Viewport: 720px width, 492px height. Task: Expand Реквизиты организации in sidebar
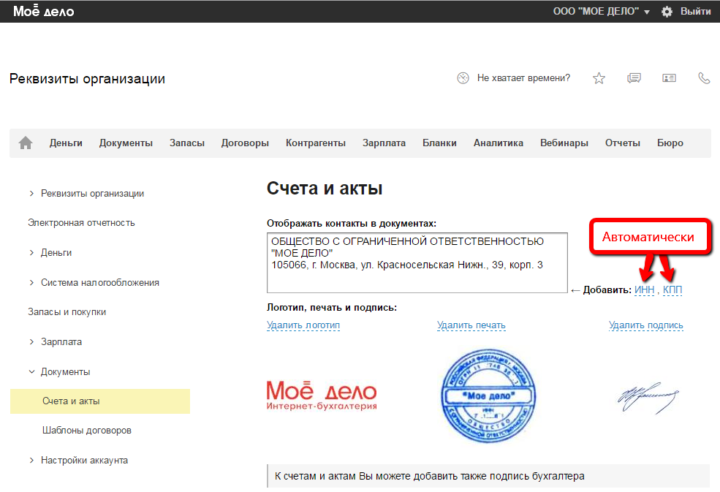(x=87, y=193)
